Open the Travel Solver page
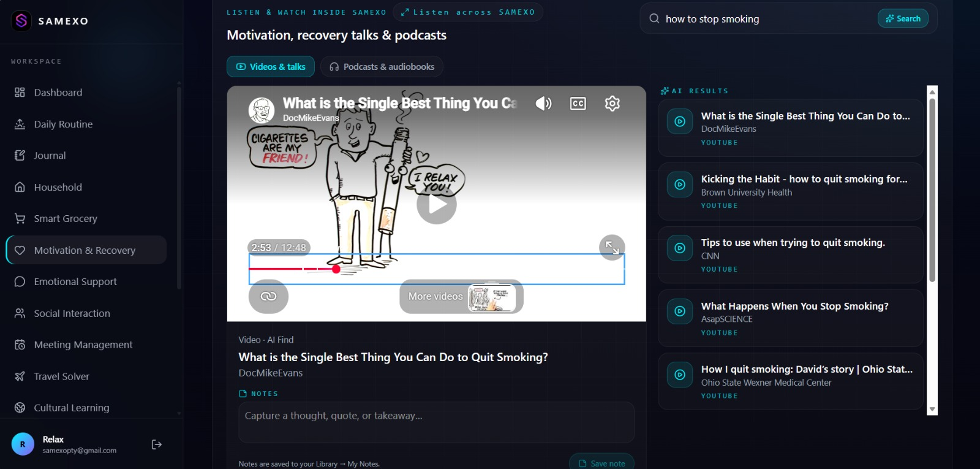 pos(86,376)
